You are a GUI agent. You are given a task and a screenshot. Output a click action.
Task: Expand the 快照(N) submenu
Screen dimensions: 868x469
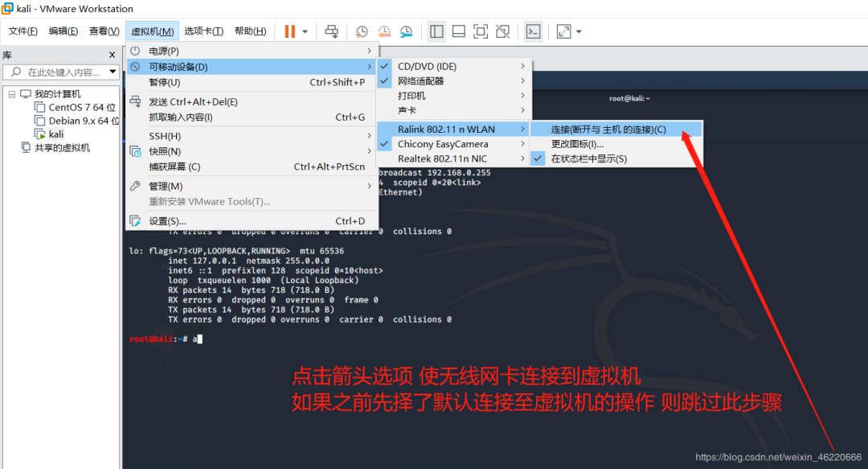252,151
